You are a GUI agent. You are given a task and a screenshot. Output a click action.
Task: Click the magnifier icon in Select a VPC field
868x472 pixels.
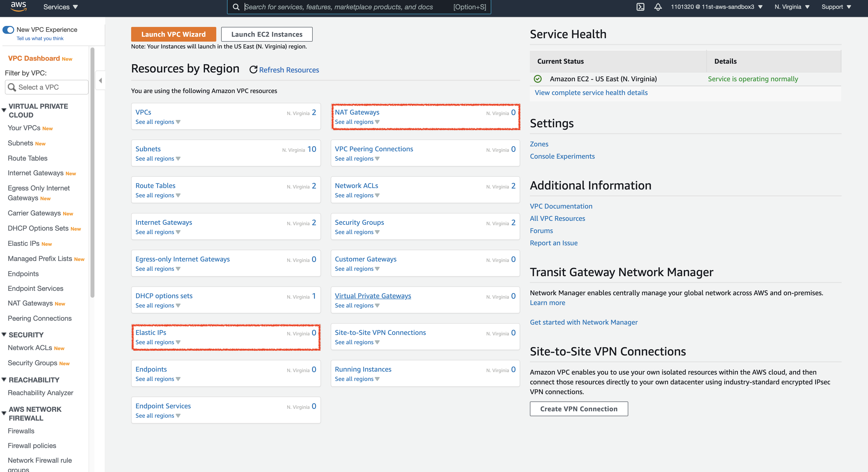12,87
